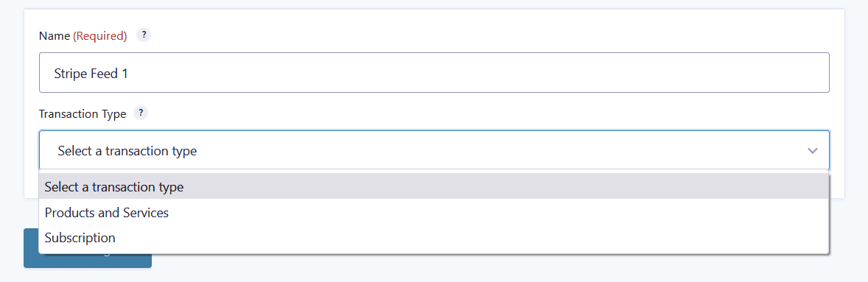Select the middle entry in transaction list

pos(433,212)
